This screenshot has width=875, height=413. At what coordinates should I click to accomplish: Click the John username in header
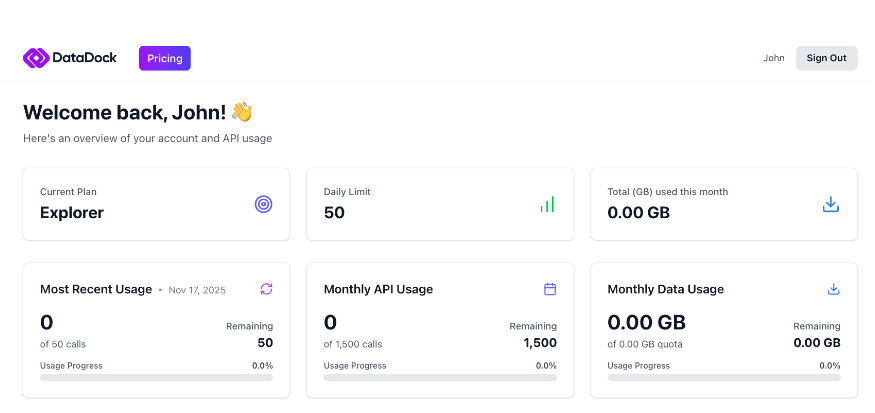[774, 58]
